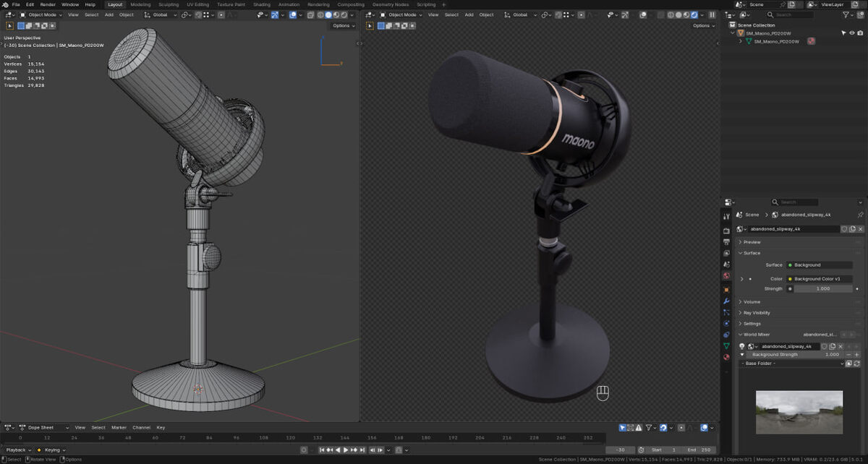Expand the SM_Maono_PD200W mesh in outliner

(740, 41)
